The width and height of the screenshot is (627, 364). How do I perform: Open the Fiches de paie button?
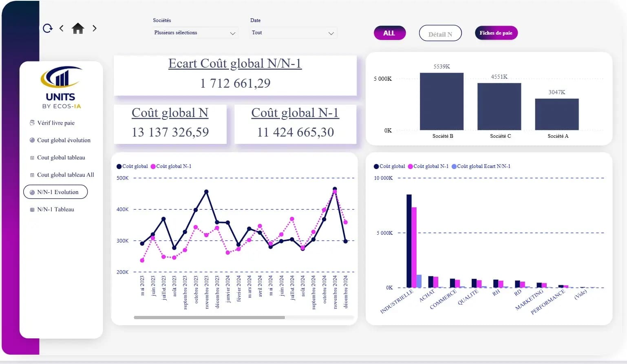[496, 33]
